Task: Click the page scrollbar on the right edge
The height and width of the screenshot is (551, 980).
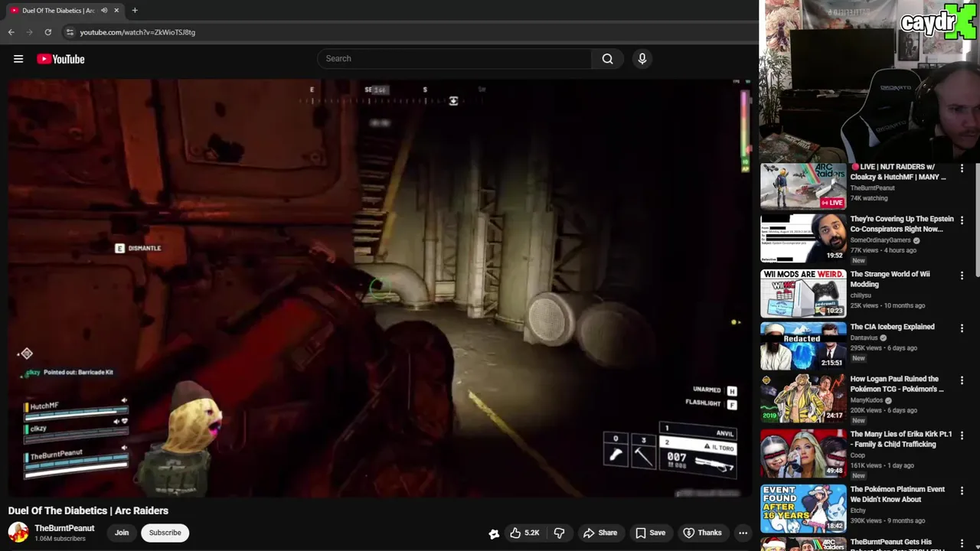Action: (977, 218)
